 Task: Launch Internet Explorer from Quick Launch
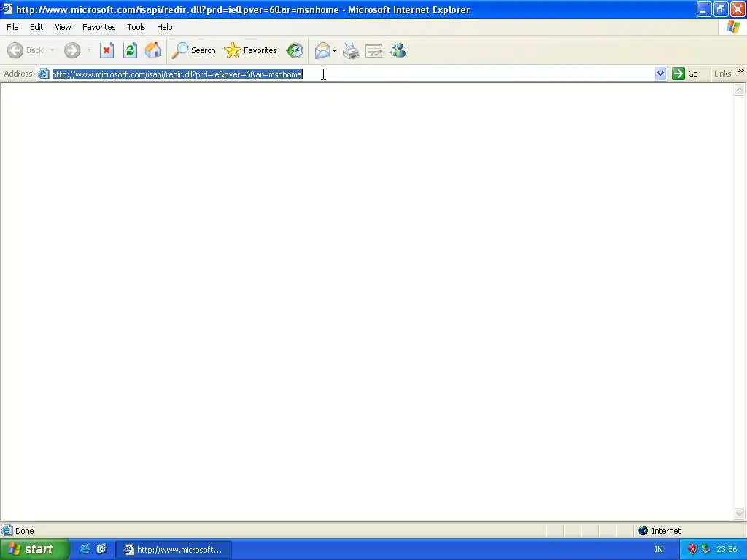point(85,549)
